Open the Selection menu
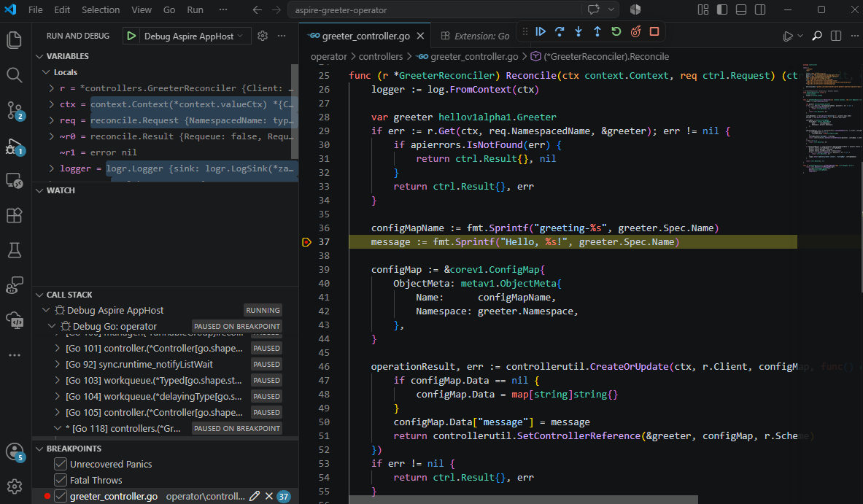Viewport: 863px width, 504px height. click(101, 10)
